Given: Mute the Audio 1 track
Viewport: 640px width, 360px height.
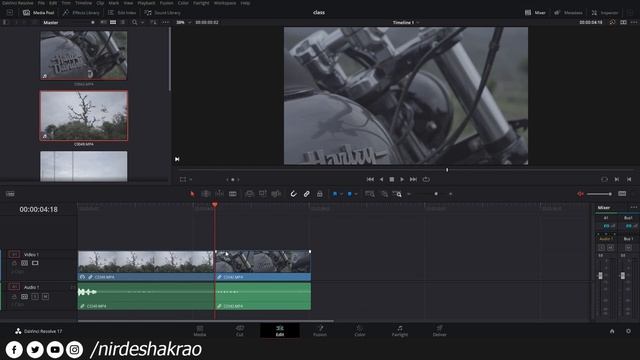Looking at the screenshot, I should pyautogui.click(x=45, y=296).
